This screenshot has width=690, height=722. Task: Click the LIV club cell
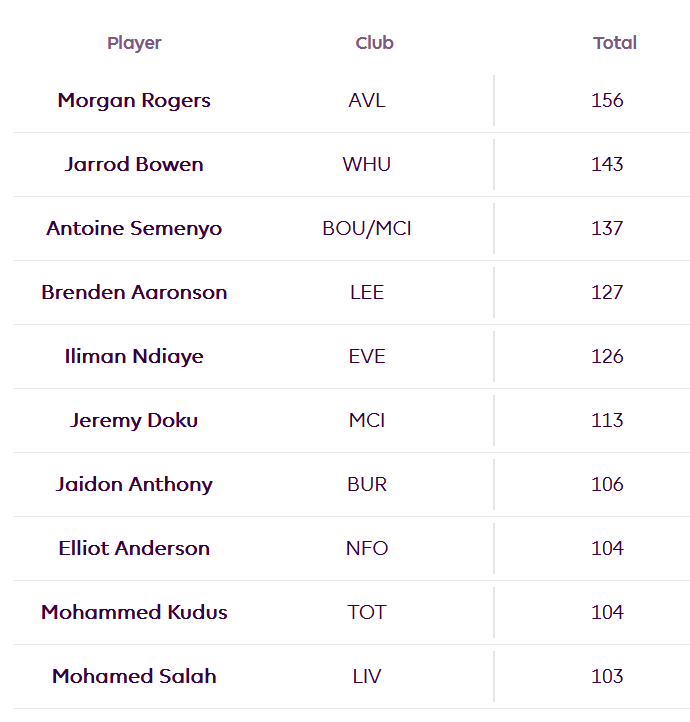point(367,676)
